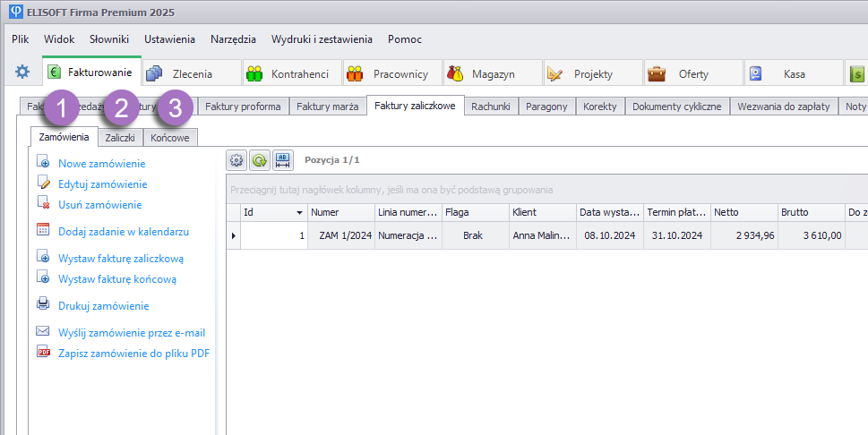Viewport: 868px width, 435px height.
Task: Click the row indicator arrow of ZAM 1/2024
Action: click(234, 235)
